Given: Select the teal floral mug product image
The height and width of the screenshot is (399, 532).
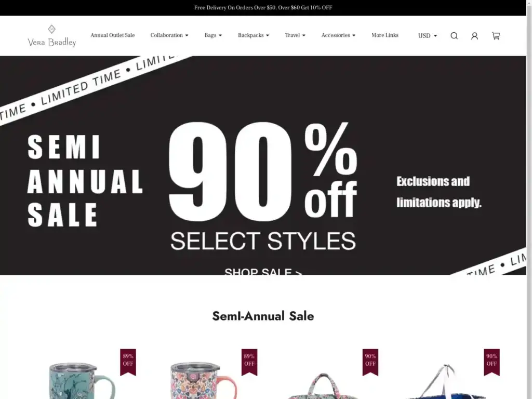Looking at the screenshot, I should coord(82,380).
